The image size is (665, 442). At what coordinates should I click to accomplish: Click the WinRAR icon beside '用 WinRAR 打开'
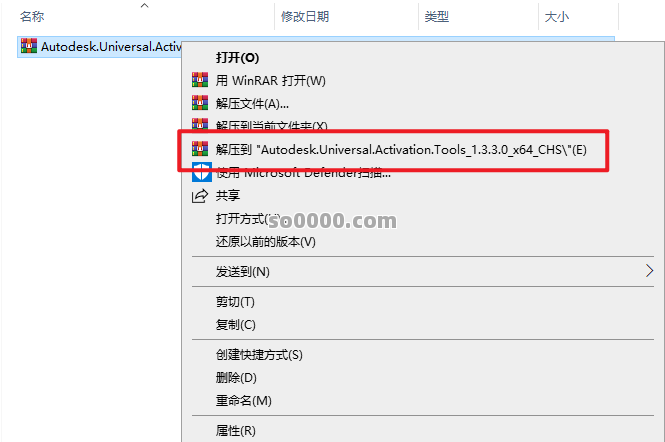198,80
